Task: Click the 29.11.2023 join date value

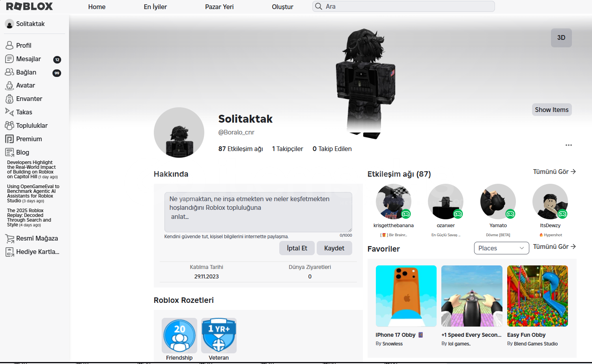Action: pyautogui.click(x=206, y=276)
